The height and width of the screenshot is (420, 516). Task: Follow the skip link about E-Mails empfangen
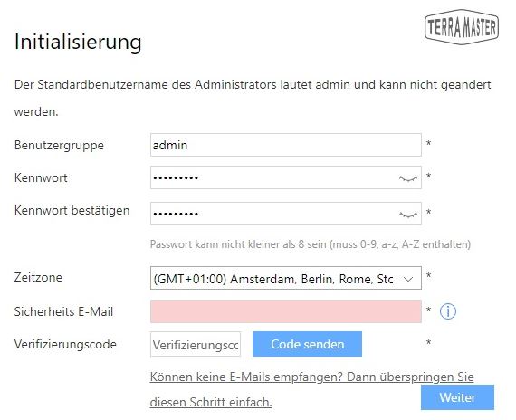tap(311, 389)
